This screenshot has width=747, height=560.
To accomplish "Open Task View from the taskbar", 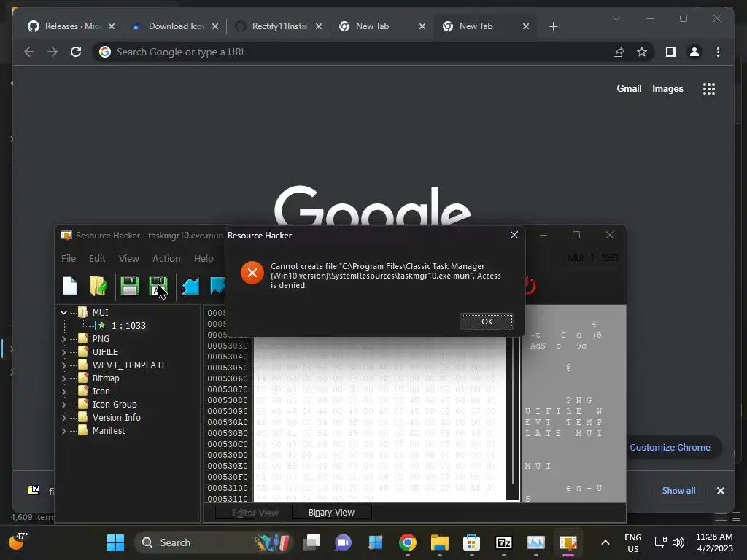I will (311, 542).
